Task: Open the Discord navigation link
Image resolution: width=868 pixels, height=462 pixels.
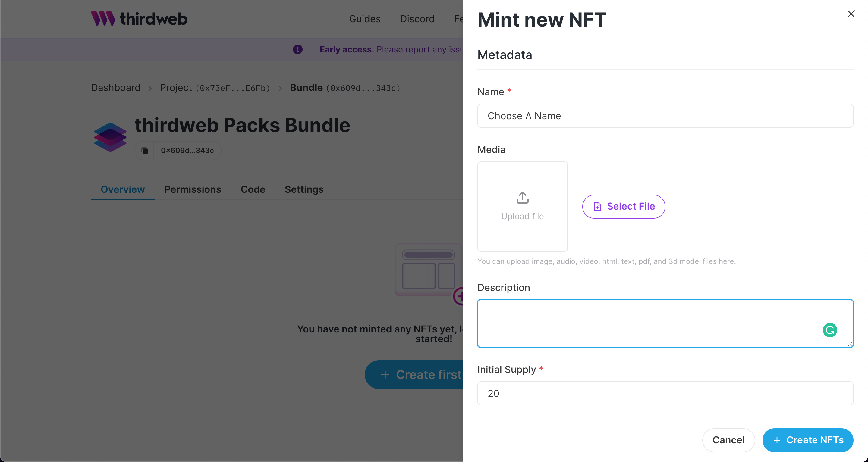Action: 417,19
